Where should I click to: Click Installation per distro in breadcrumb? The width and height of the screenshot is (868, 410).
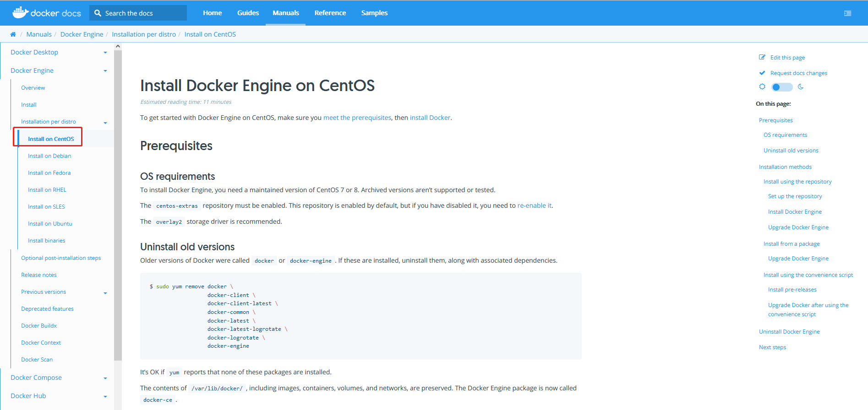(x=144, y=34)
